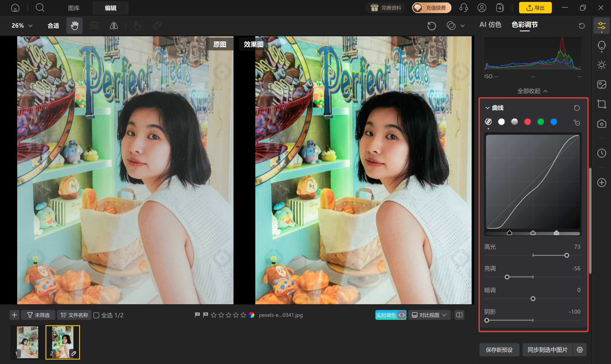The image size is (611, 364).
Task: Open the 26% zoom level dropdown
Action: point(22,26)
